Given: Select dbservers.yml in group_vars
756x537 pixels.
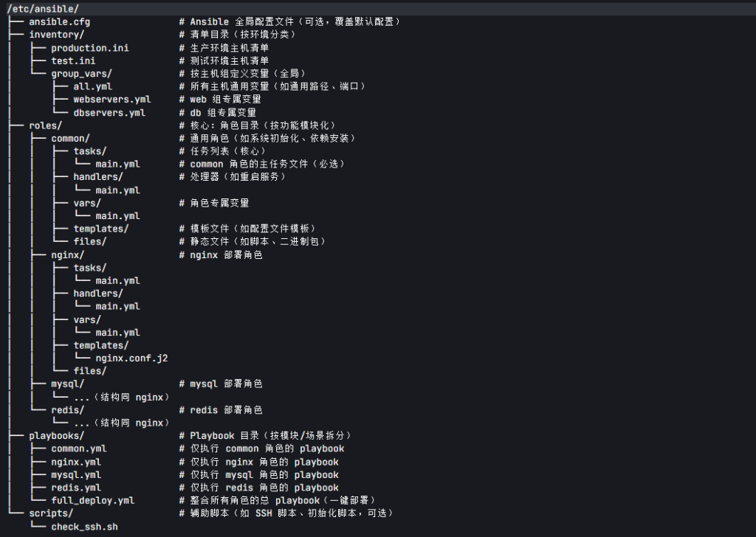Looking at the screenshot, I should (x=109, y=112).
